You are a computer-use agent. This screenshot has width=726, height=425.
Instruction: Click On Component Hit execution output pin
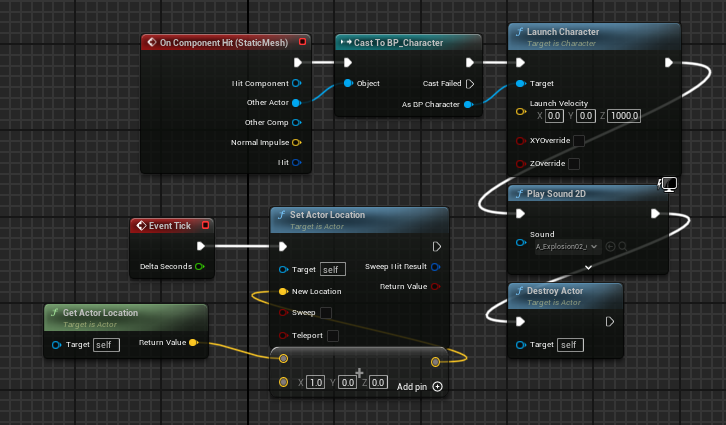coord(298,62)
